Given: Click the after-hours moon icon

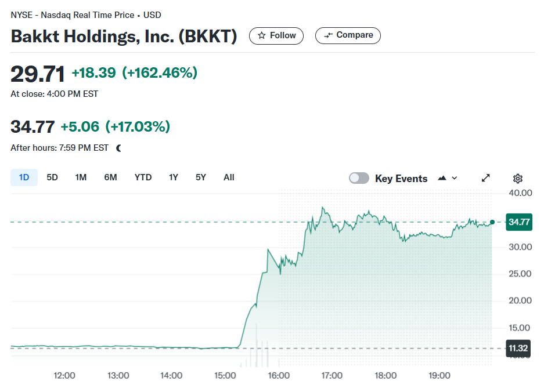Looking at the screenshot, I should pos(118,148).
